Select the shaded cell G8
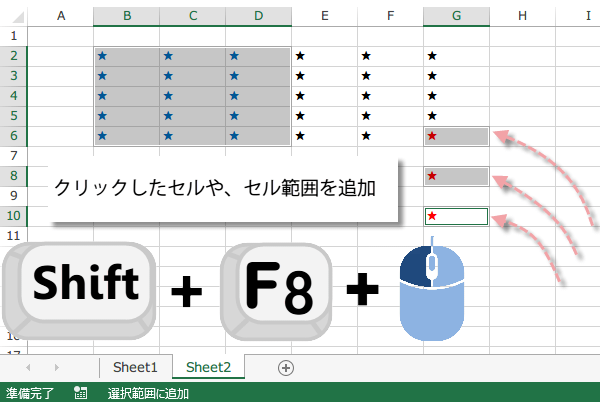This screenshot has height=402, width=600. click(456, 176)
